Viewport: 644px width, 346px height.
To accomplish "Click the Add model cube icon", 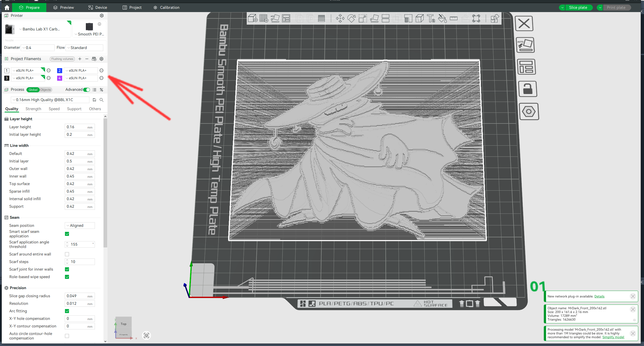I will click(x=253, y=18).
